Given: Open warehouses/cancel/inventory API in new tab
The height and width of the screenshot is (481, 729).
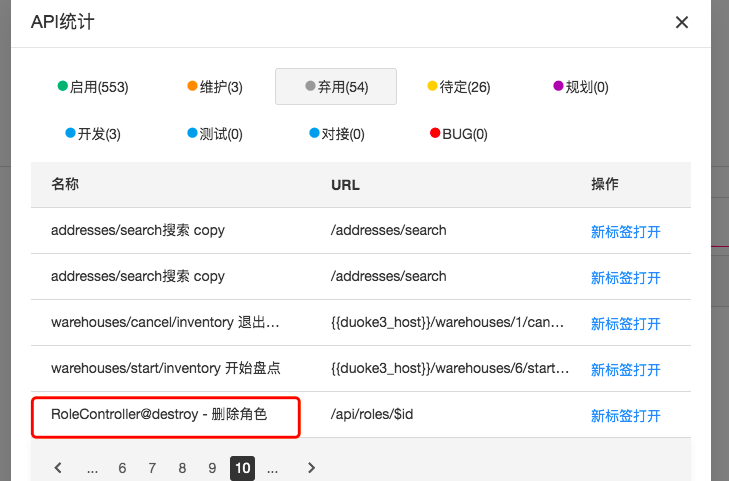Looking at the screenshot, I should click(x=625, y=323).
